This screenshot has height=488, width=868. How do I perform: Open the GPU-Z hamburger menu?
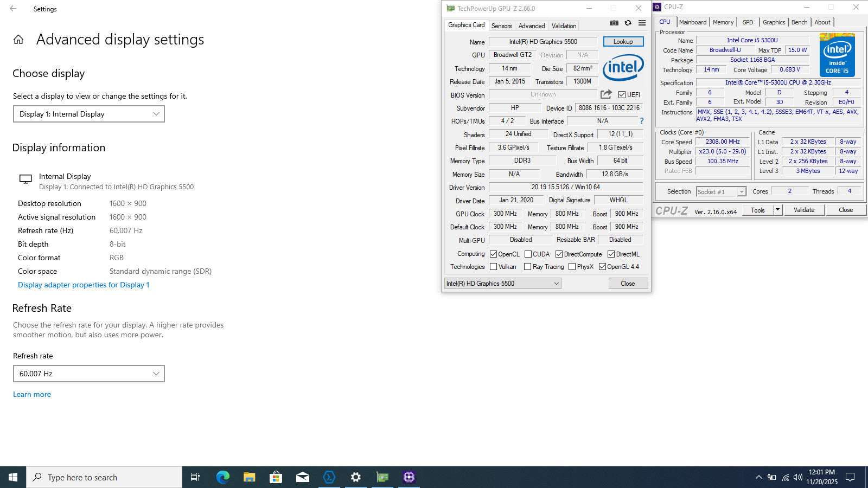coord(642,23)
